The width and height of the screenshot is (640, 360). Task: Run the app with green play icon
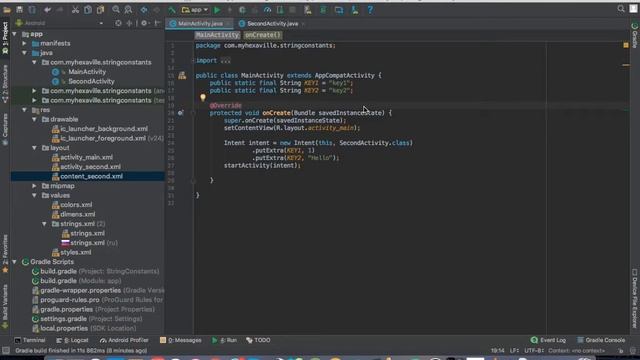(217, 9)
